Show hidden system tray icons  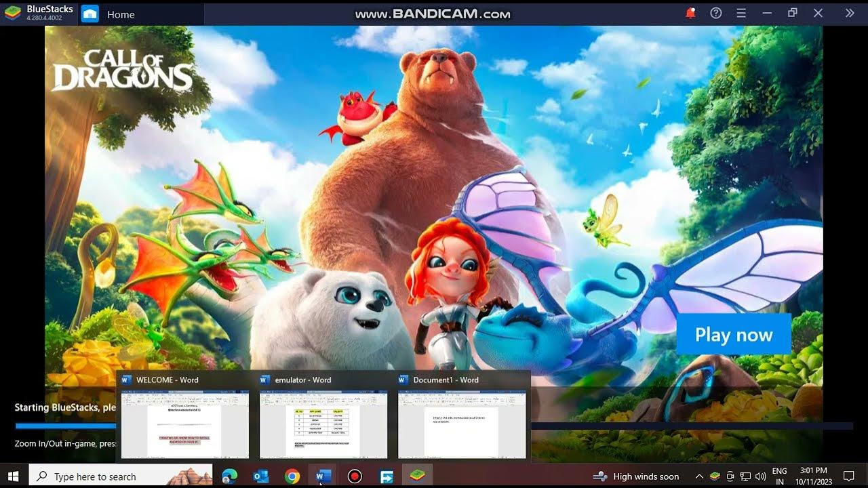pos(699,476)
